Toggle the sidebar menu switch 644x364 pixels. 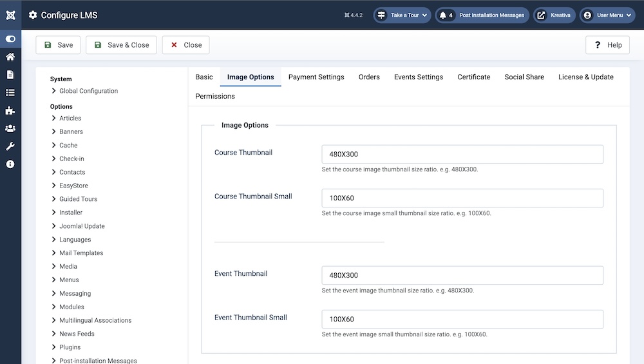(x=10, y=39)
